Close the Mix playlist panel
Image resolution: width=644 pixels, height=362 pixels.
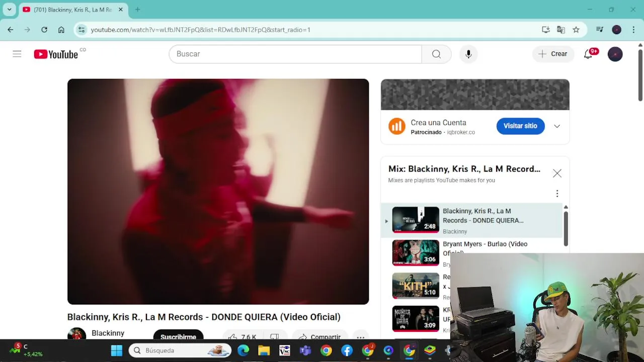tap(557, 173)
